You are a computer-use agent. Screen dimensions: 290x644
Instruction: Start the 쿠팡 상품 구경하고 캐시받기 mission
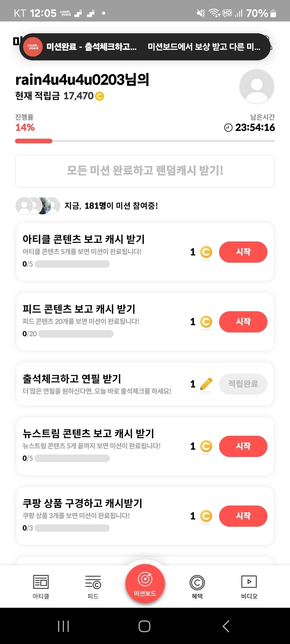[x=243, y=516]
